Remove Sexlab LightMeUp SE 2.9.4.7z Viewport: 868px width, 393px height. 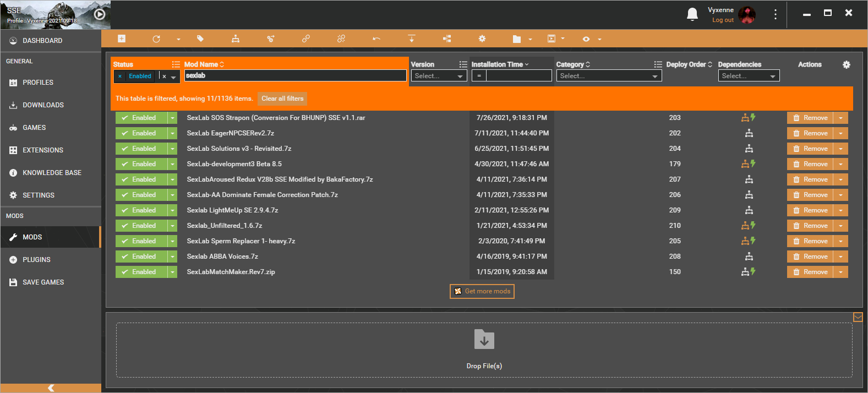[x=810, y=210]
